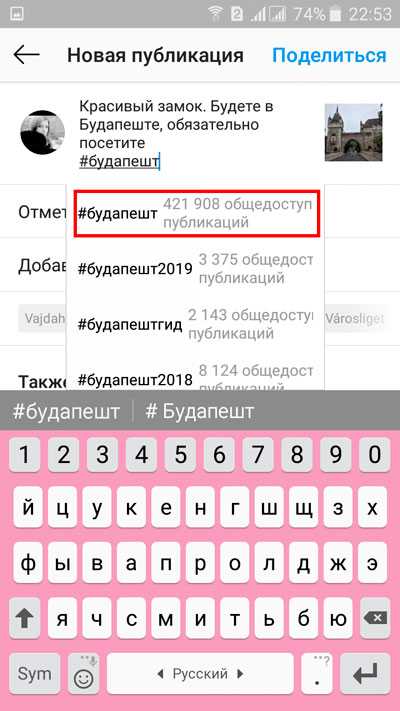This screenshot has width=400, height=711.
Task: Tap the letter ж key
Action: pos(336,562)
